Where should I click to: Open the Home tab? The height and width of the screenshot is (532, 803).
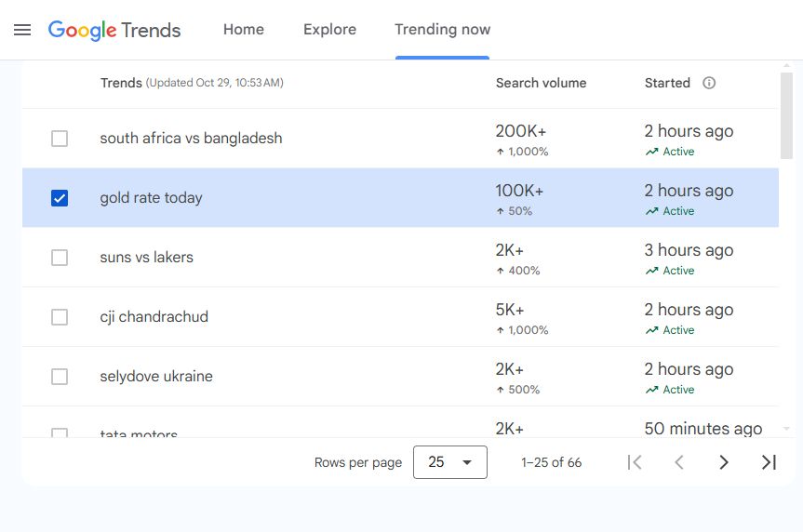coord(244,30)
